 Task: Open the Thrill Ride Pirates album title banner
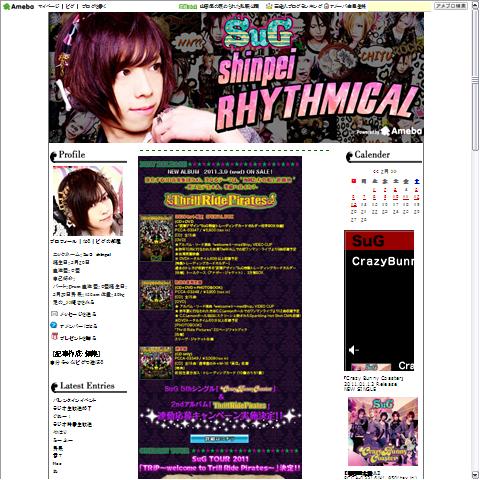tap(220, 200)
